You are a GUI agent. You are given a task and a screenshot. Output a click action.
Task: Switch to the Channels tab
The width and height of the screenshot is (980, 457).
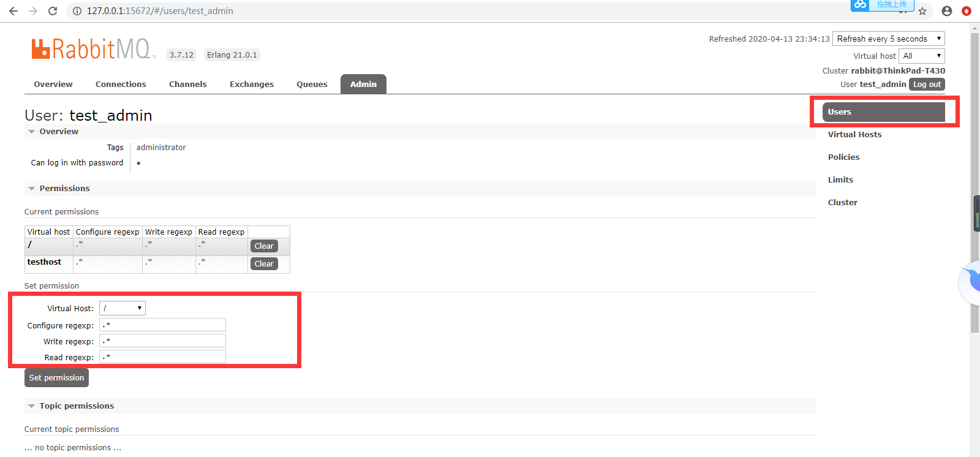[188, 85]
